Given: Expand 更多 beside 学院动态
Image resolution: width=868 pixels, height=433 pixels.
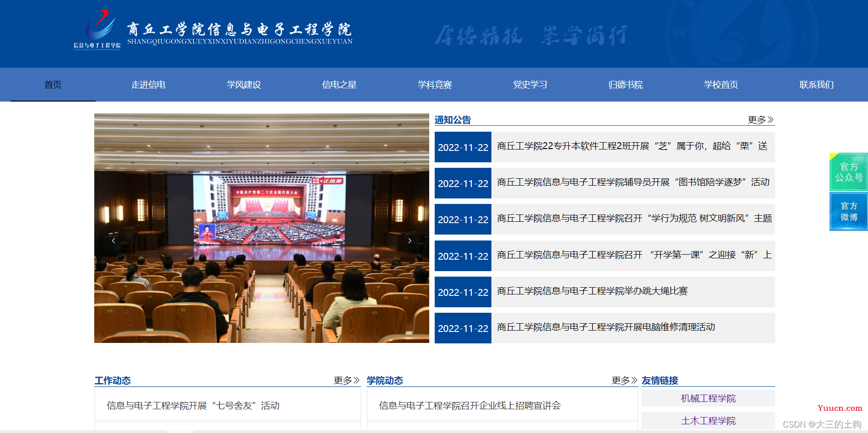Looking at the screenshot, I should coord(625,380).
